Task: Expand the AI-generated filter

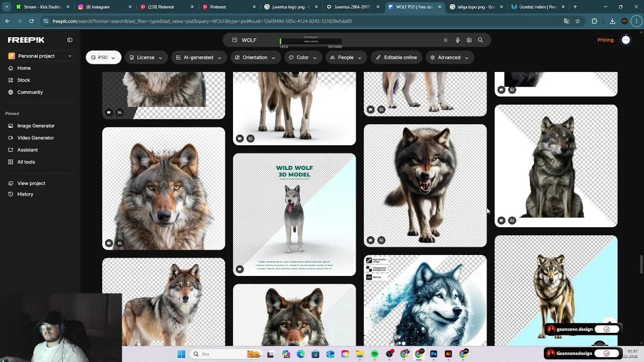Action: [x=198, y=57]
